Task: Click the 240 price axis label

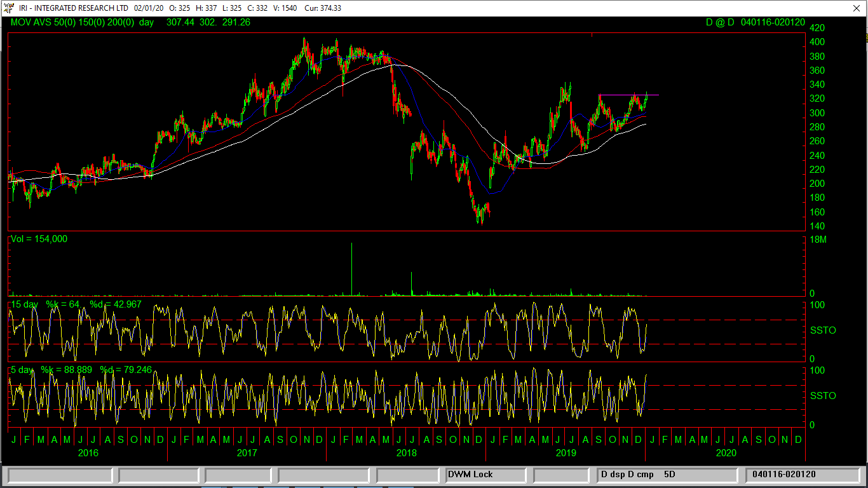Action: click(x=817, y=156)
